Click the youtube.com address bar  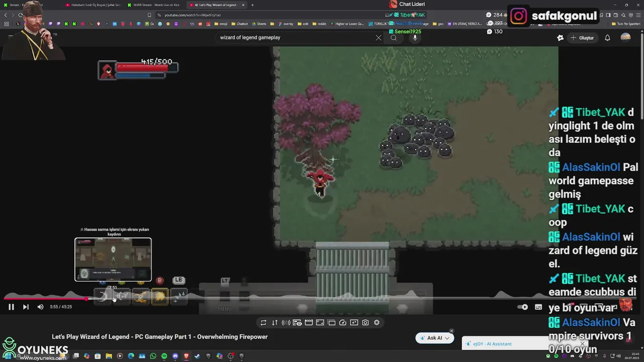tap(272, 15)
